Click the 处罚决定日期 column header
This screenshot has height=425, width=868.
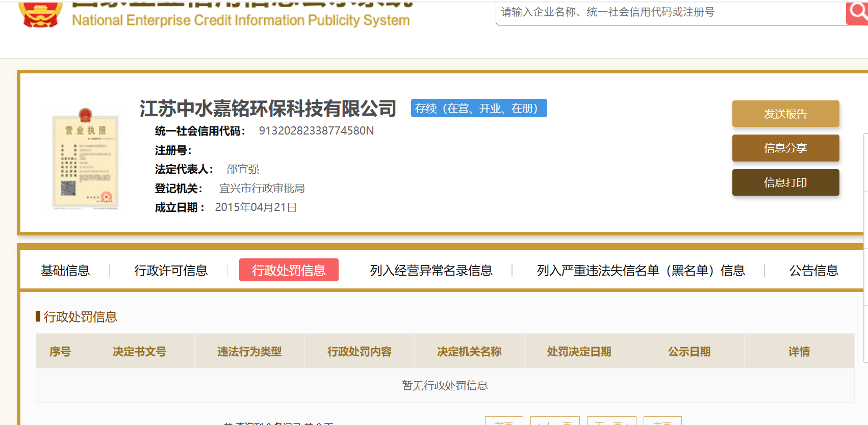click(x=579, y=352)
